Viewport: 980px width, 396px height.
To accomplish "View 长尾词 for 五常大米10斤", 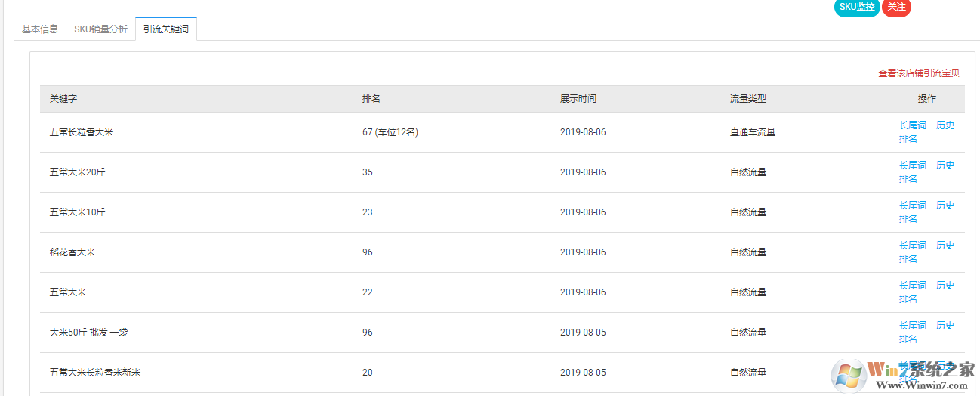I will pos(912,206).
